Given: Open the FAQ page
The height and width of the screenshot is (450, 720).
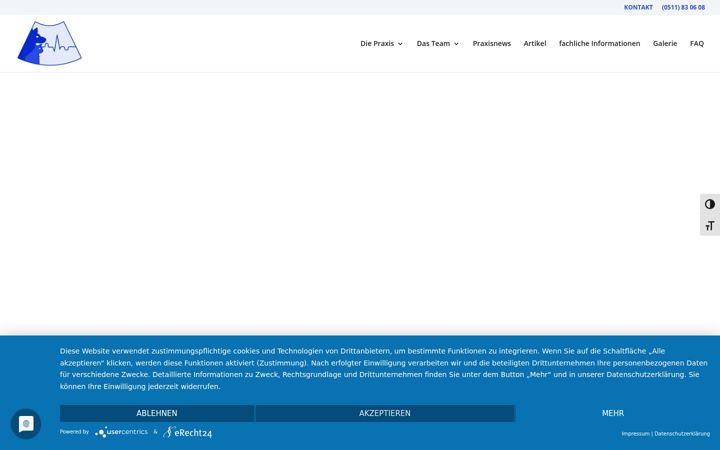Looking at the screenshot, I should (697, 44).
